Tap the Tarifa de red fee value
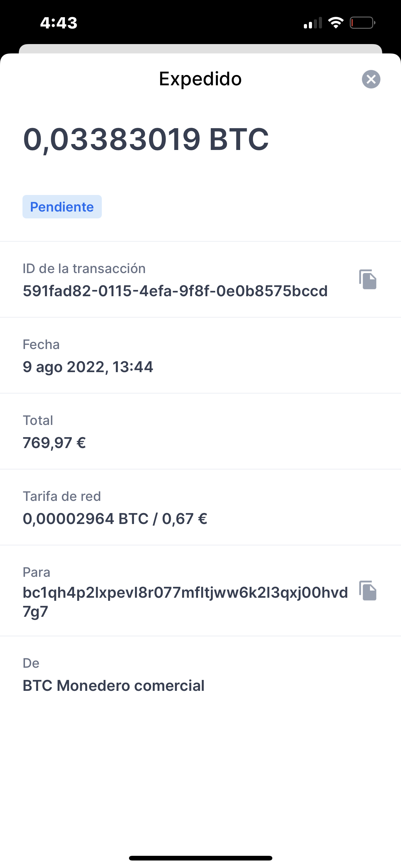This screenshot has width=401, height=868. tap(115, 519)
